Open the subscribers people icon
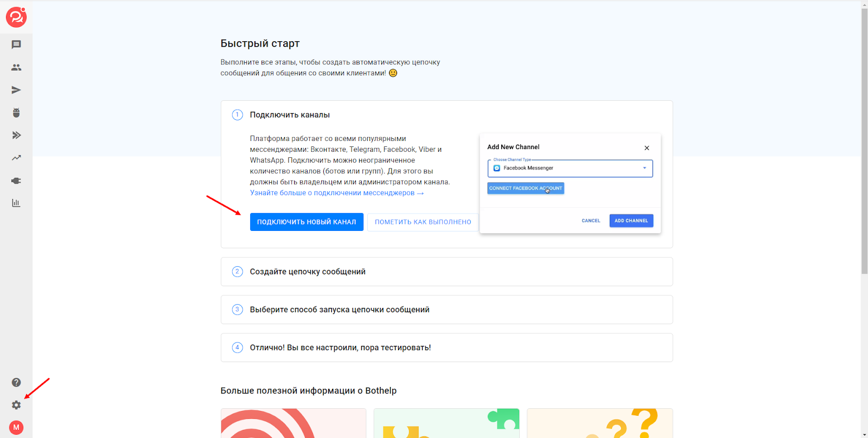Viewport: 868px width, 438px height. (16, 67)
